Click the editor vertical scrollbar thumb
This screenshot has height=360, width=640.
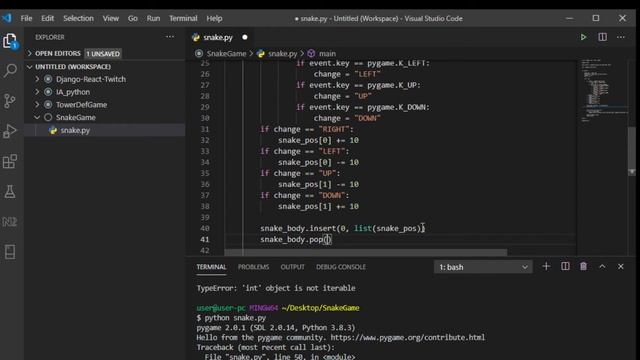coord(631,150)
